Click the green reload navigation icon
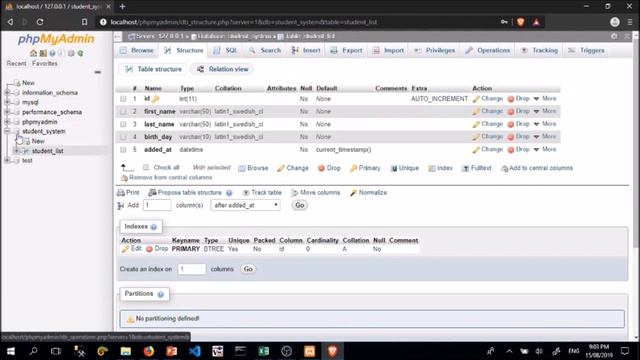This screenshot has height=360, width=640. [80, 53]
